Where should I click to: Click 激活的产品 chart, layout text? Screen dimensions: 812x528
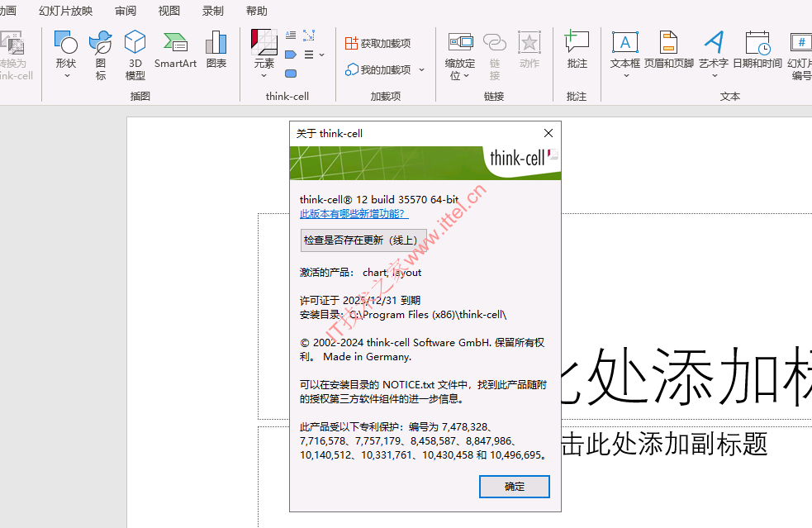(360, 273)
